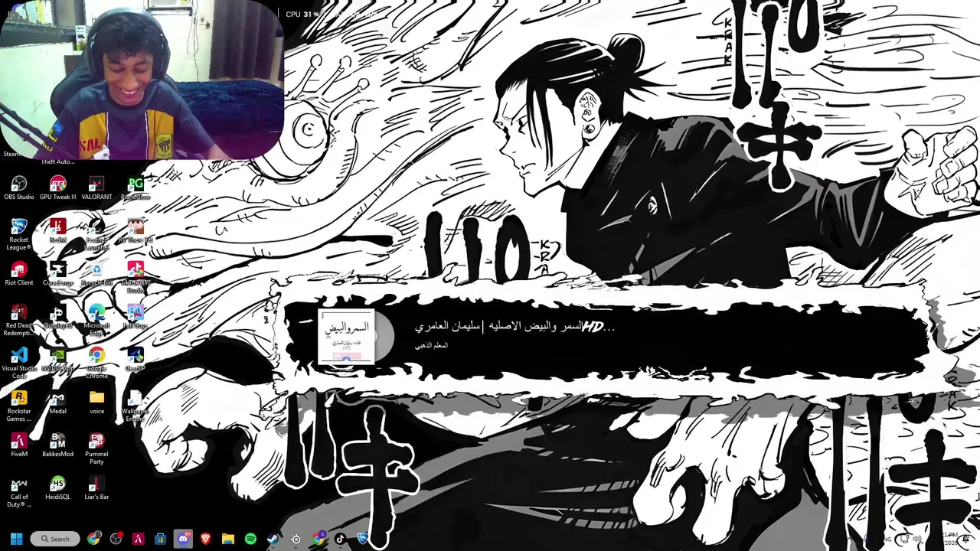Screen dimensions: 980x551
Task: Click the 'CPU 31 %' monitor readout
Action: coord(302,14)
